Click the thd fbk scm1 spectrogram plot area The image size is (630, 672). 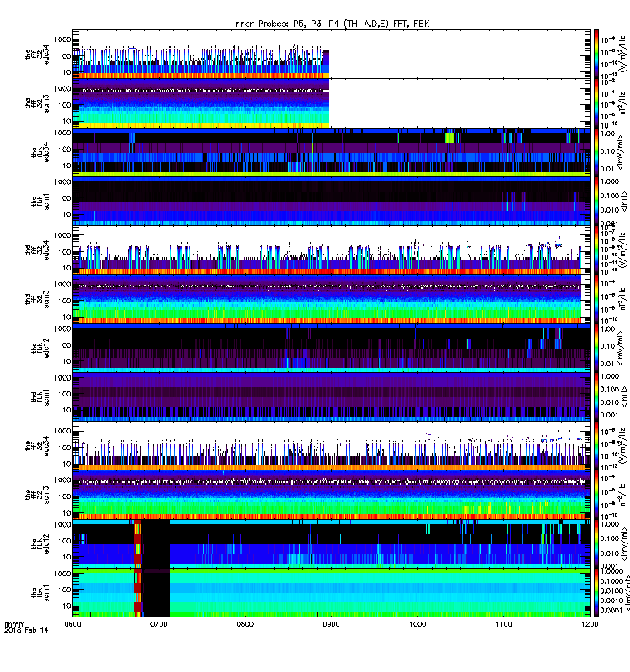pyautogui.click(x=331, y=397)
